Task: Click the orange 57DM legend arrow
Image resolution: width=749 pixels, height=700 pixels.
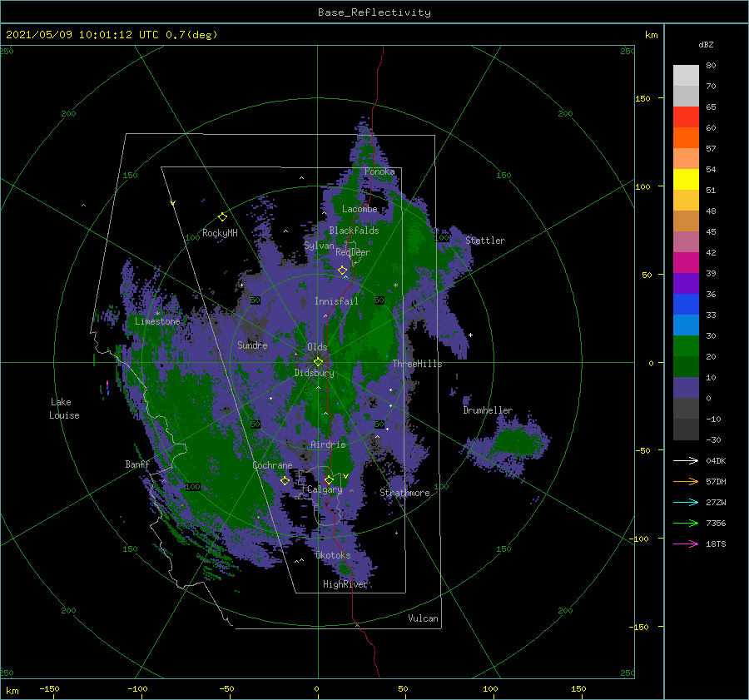Action: [x=686, y=482]
